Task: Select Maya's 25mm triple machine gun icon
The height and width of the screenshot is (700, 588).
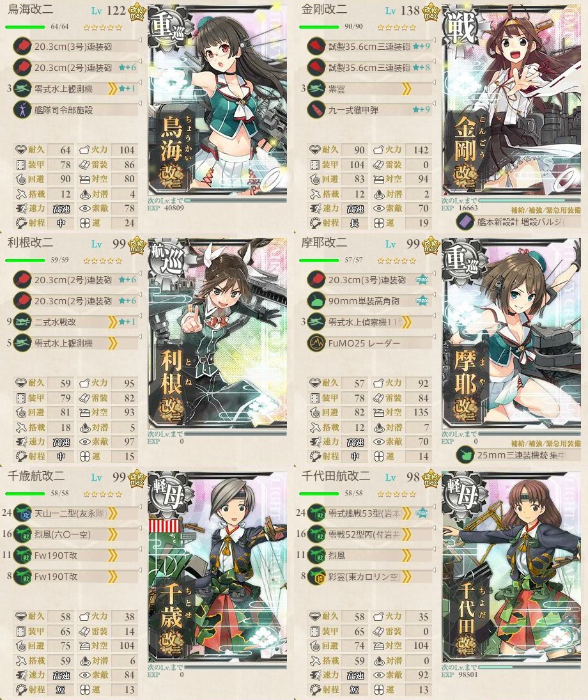Action: 465,455
